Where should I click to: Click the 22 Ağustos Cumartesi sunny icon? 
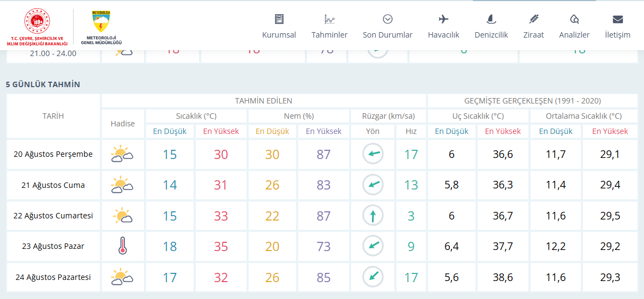[122, 215]
